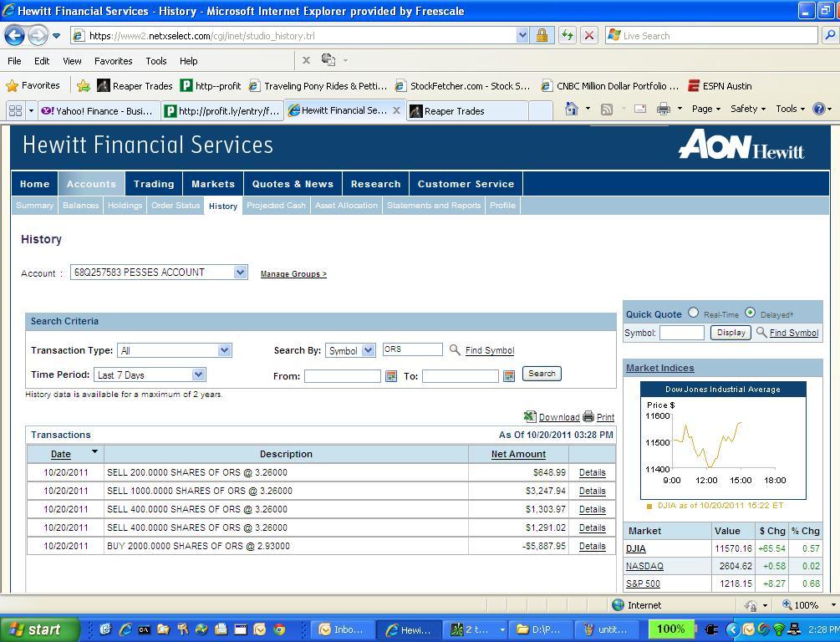Click the ORS symbol search field
840x642 pixels.
pos(413,349)
